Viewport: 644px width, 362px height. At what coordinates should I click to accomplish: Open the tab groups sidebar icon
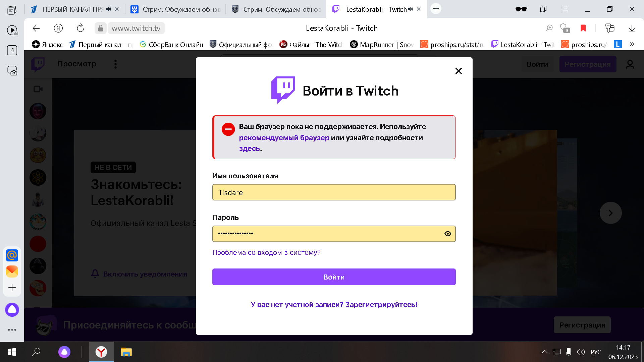12,10
